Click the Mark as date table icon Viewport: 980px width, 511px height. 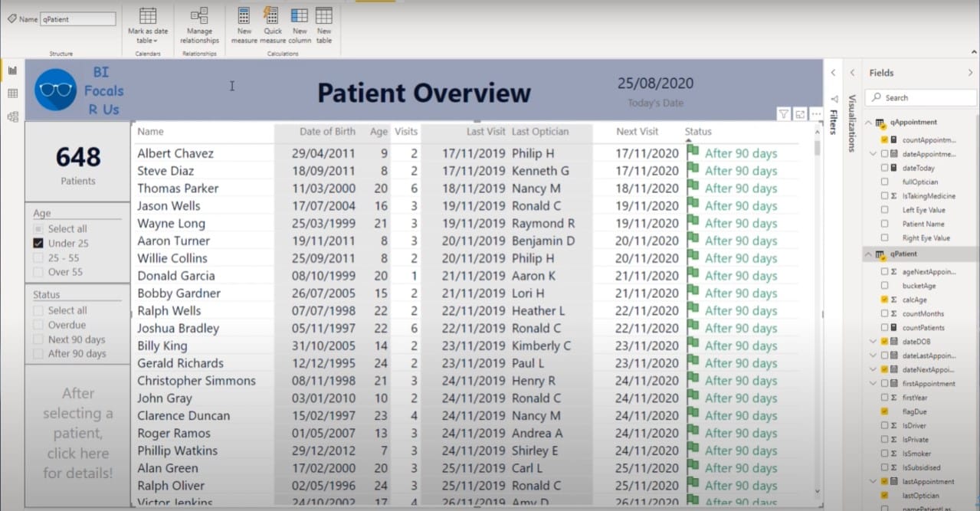tap(148, 16)
